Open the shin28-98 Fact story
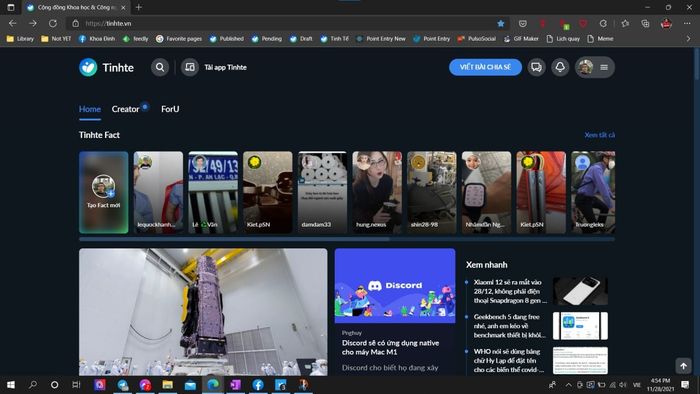This screenshot has width=700, height=394. [432, 192]
